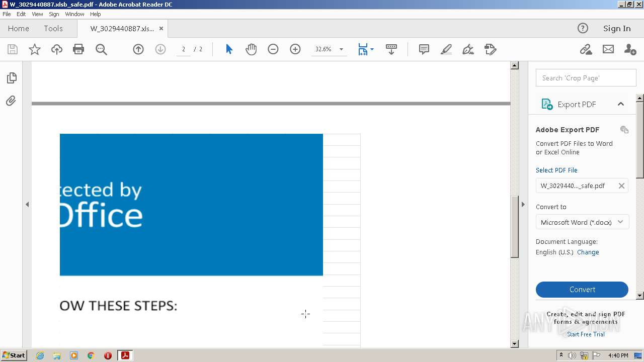Open the Window menu
The image size is (644, 362).
pos(74,14)
